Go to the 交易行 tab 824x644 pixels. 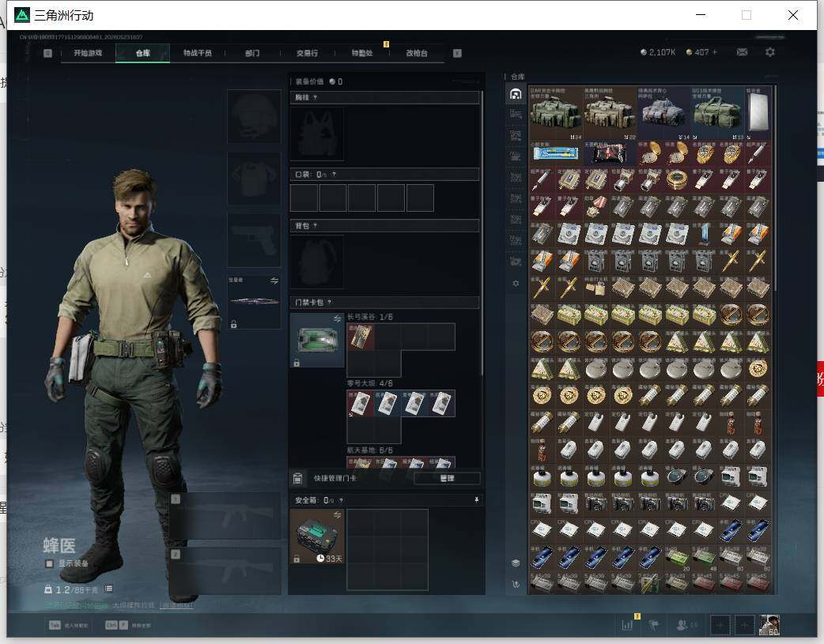(307, 53)
